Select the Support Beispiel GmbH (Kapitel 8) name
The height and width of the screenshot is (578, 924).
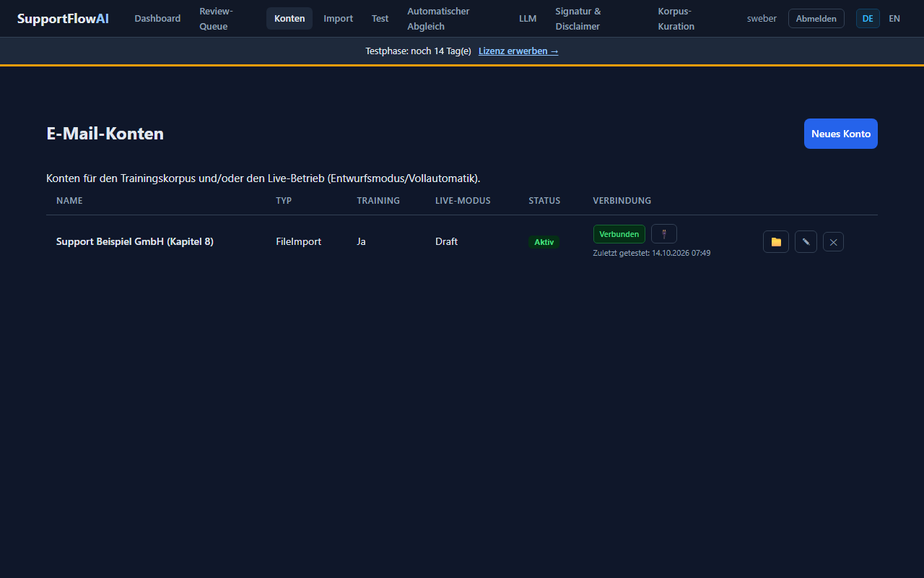(x=135, y=241)
